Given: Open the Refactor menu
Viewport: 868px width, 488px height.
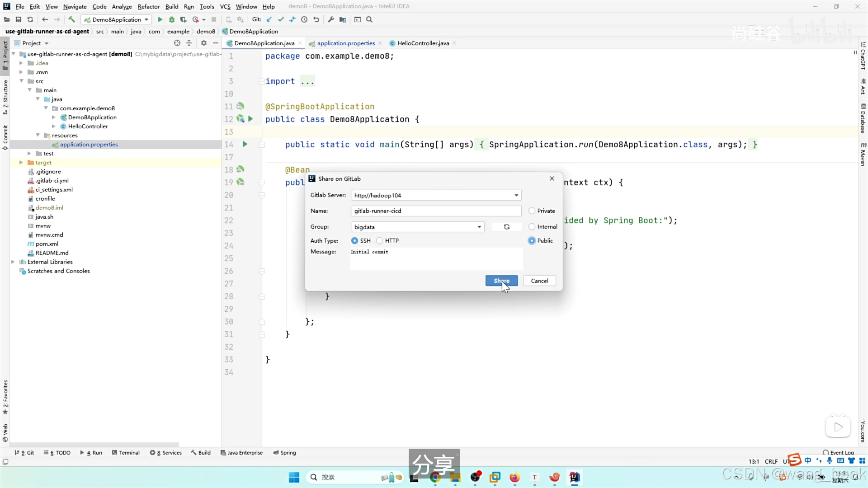Looking at the screenshot, I should click(149, 6).
